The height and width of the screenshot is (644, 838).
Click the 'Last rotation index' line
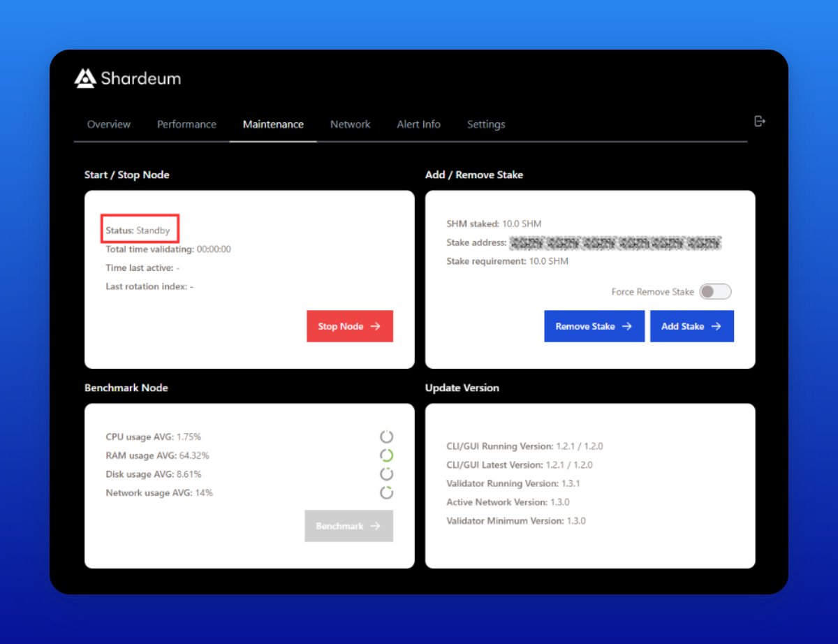click(x=149, y=286)
